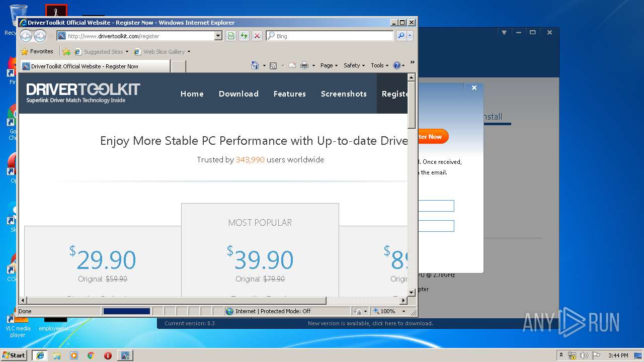Toggle Compatibility View icon beside address bar
This screenshot has width=644, height=362.
coord(231,36)
